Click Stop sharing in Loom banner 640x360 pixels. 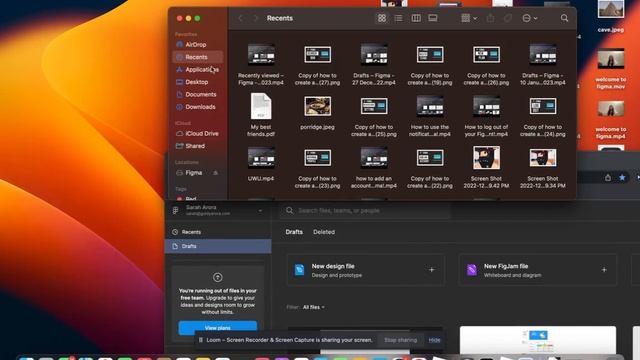click(400, 340)
